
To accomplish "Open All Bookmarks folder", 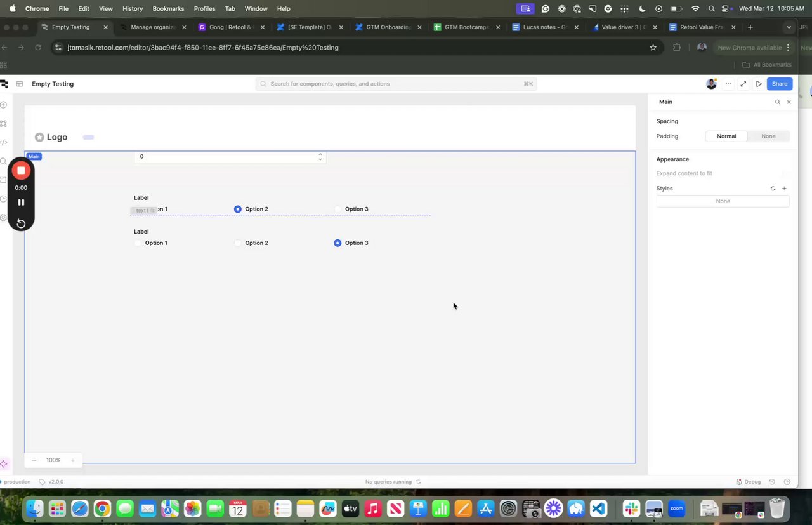I will tap(767, 65).
